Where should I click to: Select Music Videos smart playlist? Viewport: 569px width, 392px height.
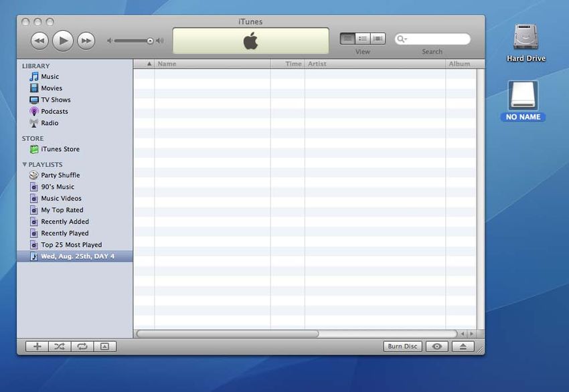74,199
